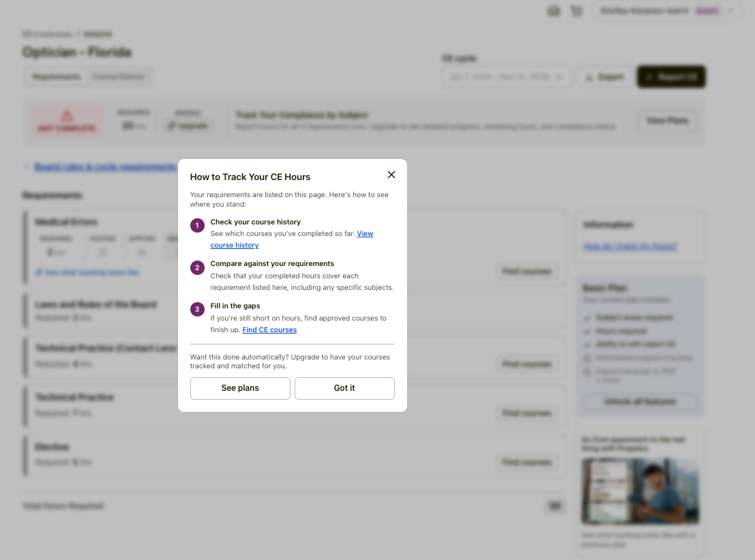Viewport: 755px width, 560px height.
Task: Click the step 3 number badge
Action: click(197, 310)
